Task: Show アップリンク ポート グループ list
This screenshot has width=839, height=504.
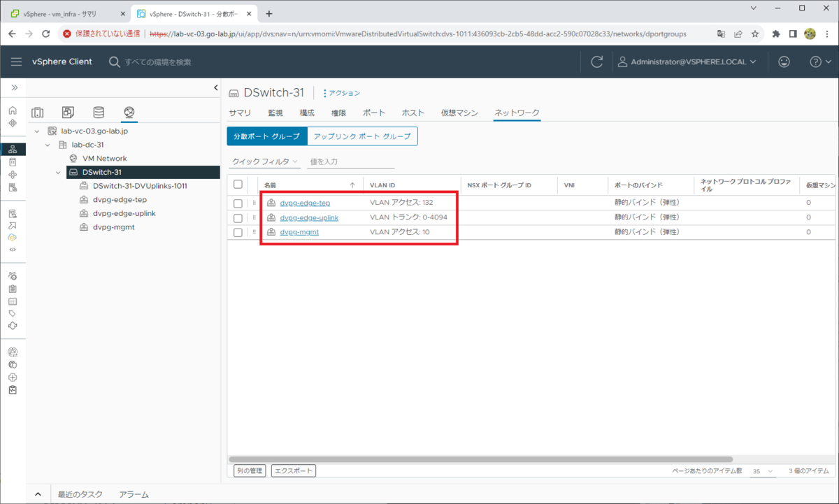Action: 362,136
